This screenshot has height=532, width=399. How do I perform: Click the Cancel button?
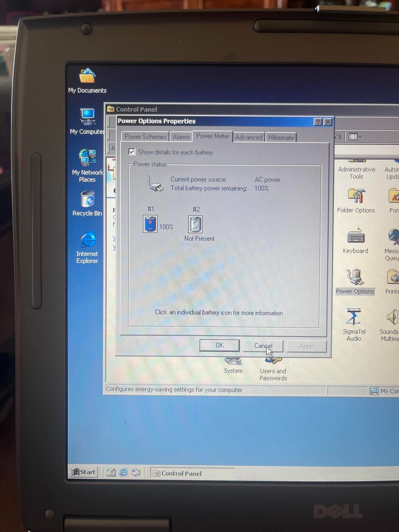click(263, 346)
